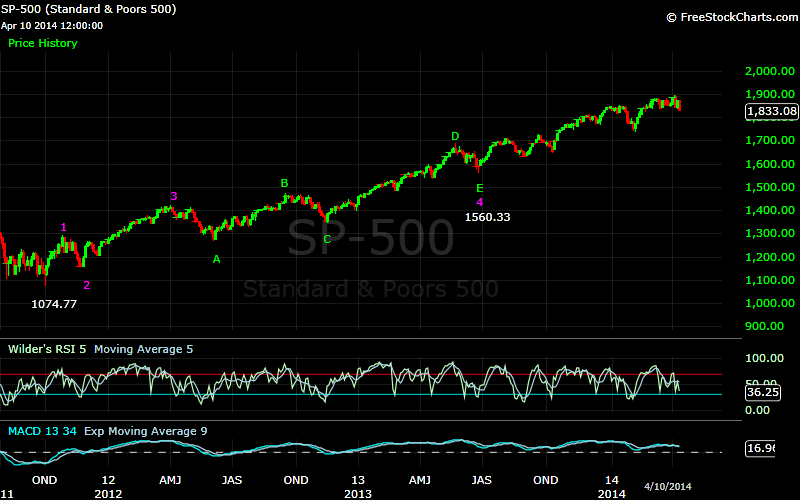
Task: Click the 1,000.00 price axis label
Action: click(x=770, y=303)
